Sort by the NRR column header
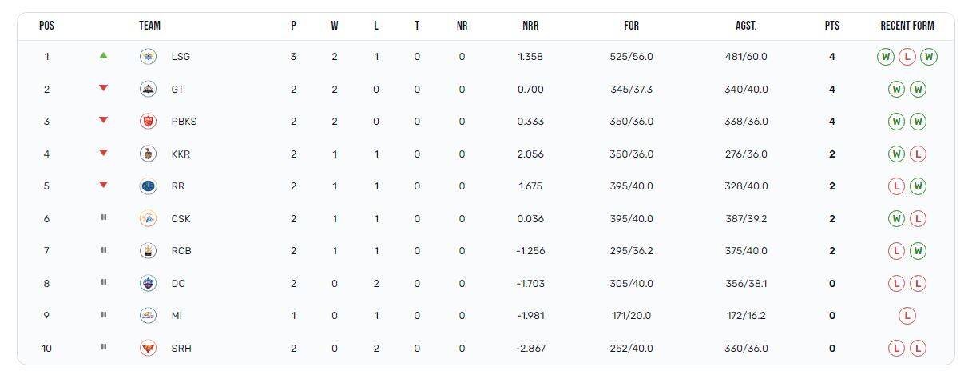 [x=530, y=26]
